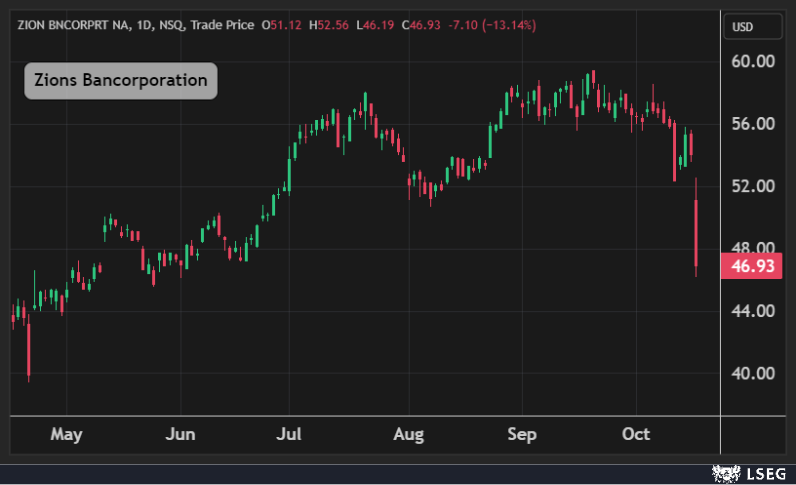Click the 60.00 price axis label
This screenshot has width=796, height=485.
point(753,61)
